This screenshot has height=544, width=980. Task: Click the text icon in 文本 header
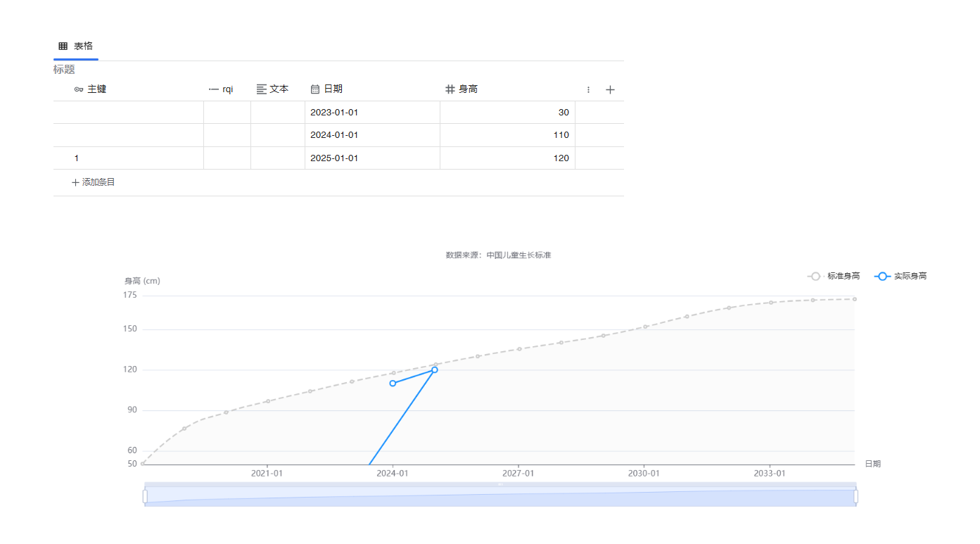[x=262, y=89]
